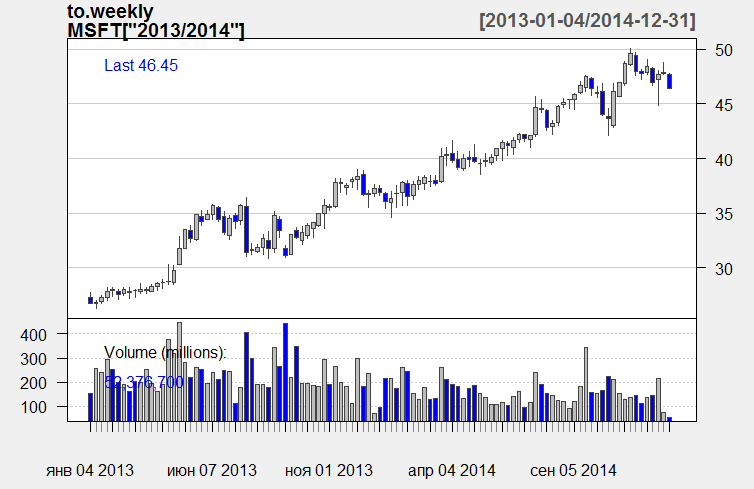Click price axis label 50

(724, 50)
